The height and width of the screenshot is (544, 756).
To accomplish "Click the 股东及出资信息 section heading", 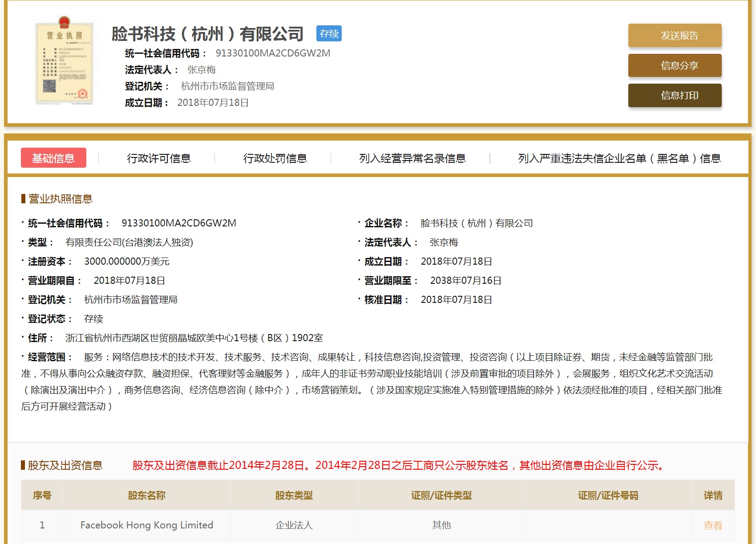I will tap(65, 465).
